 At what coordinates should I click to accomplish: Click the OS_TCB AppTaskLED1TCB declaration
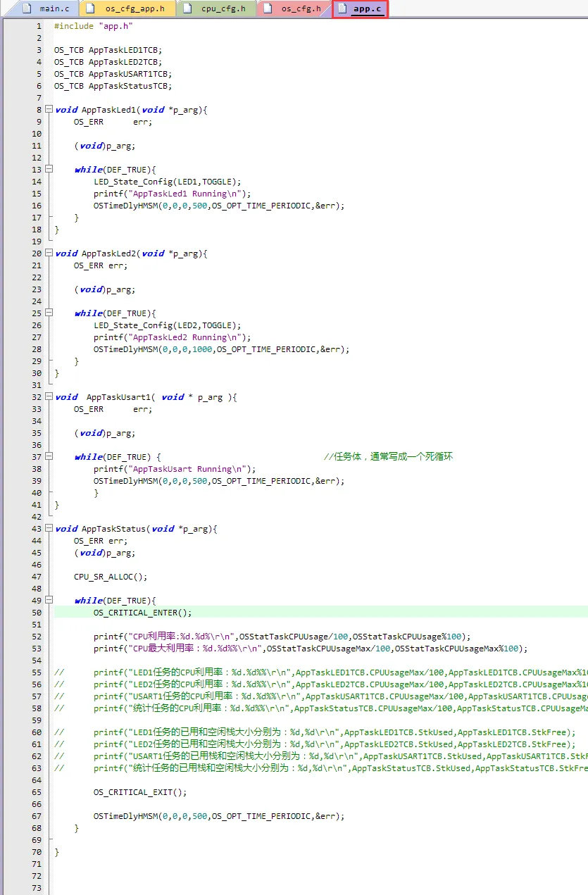click(108, 50)
